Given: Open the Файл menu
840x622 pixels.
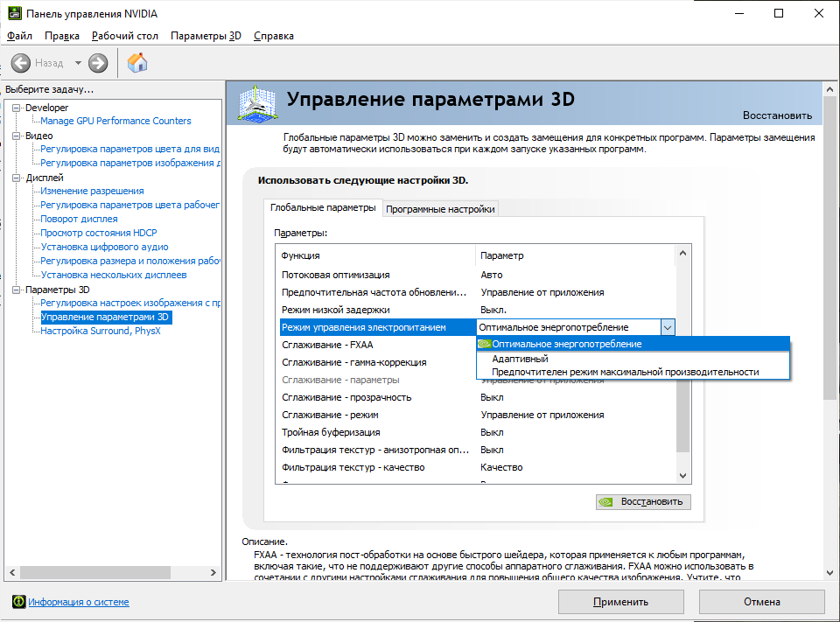Looking at the screenshot, I should 19,36.
